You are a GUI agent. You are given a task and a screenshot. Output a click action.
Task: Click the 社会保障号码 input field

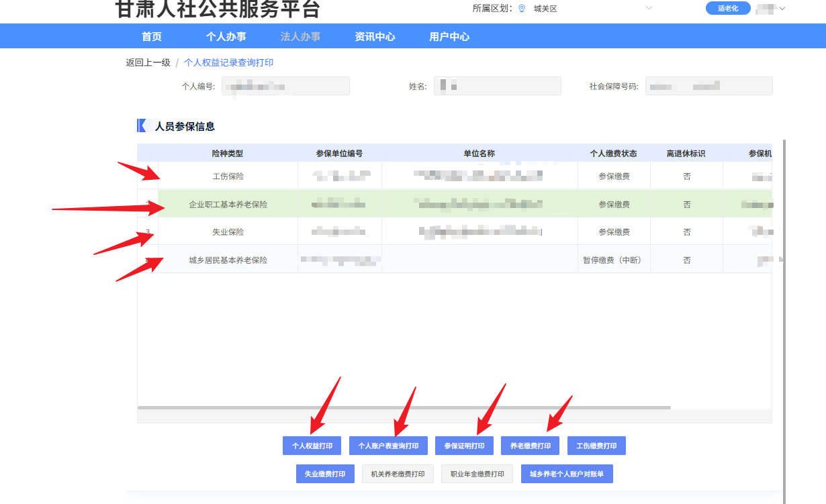pos(708,86)
